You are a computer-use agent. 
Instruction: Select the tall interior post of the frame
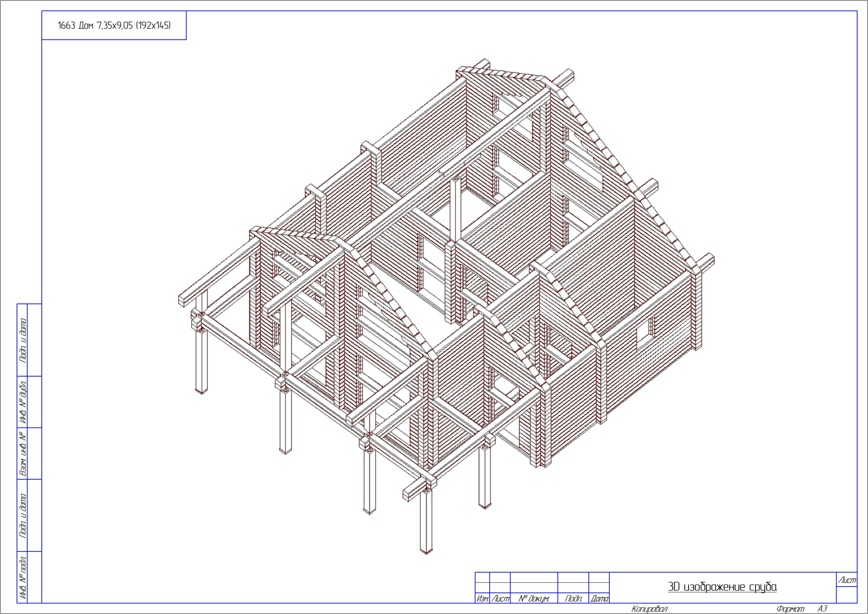456,210
